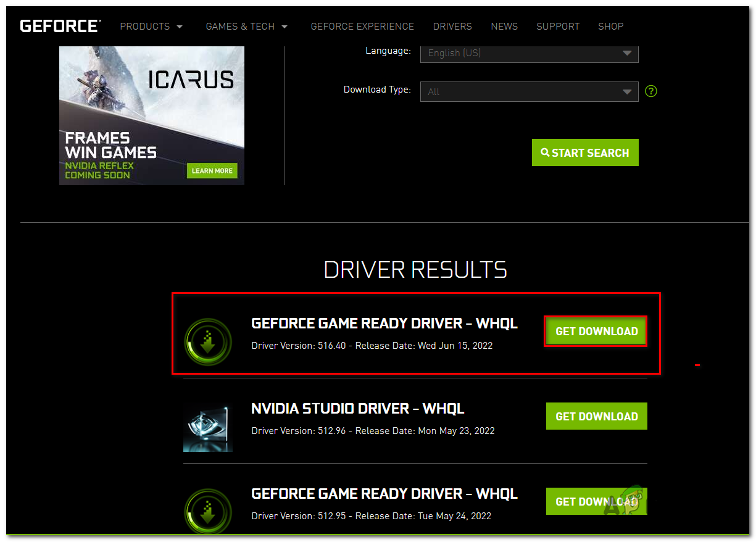The image size is (756, 542).
Task: Click the Start Search button
Action: (x=585, y=152)
